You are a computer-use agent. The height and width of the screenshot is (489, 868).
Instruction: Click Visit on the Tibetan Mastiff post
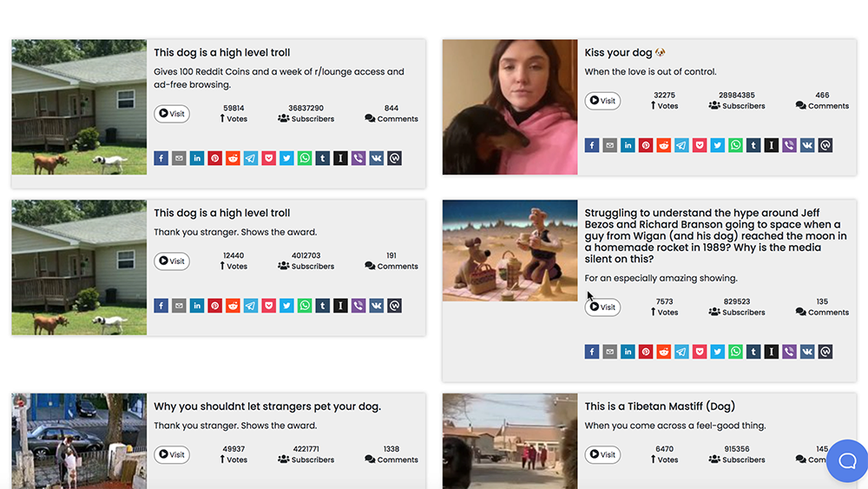[x=602, y=454]
